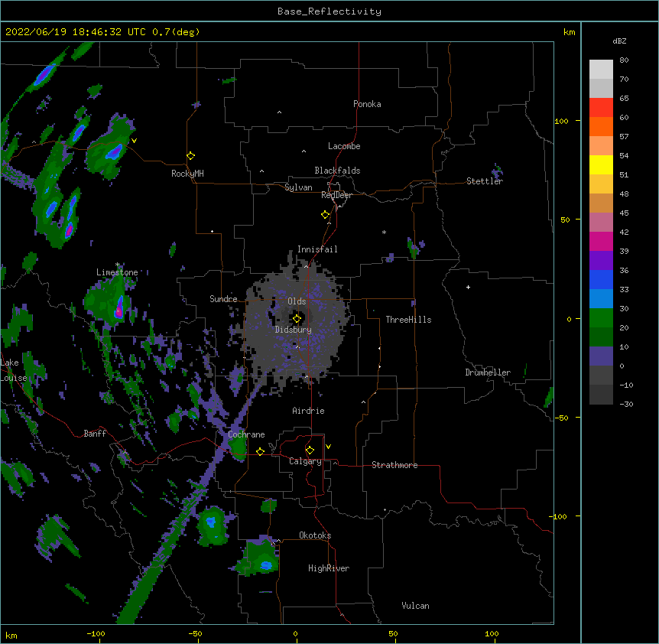Screen dimensions: 659x644
Task: Click the Didsbury label
Action: click(294, 330)
